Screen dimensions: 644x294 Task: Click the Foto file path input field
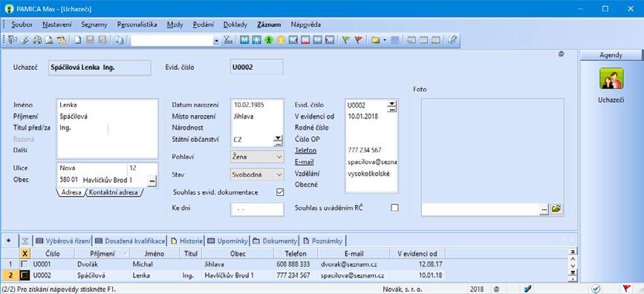click(x=480, y=209)
